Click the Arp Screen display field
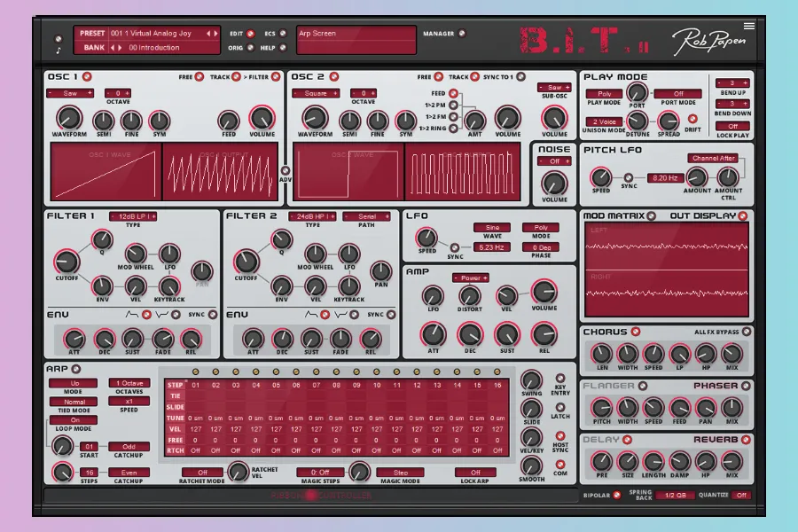Image resolution: width=798 pixels, height=532 pixels. point(356,40)
